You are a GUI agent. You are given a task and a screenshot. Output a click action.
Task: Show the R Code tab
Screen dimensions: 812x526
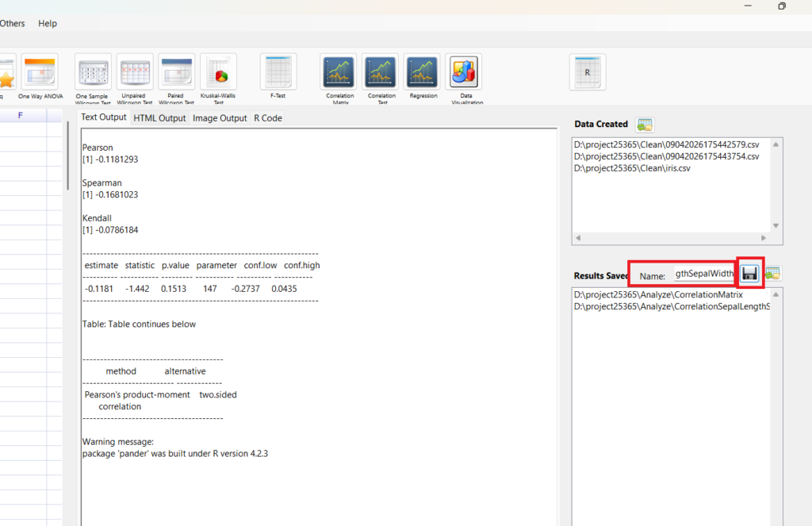coord(267,118)
